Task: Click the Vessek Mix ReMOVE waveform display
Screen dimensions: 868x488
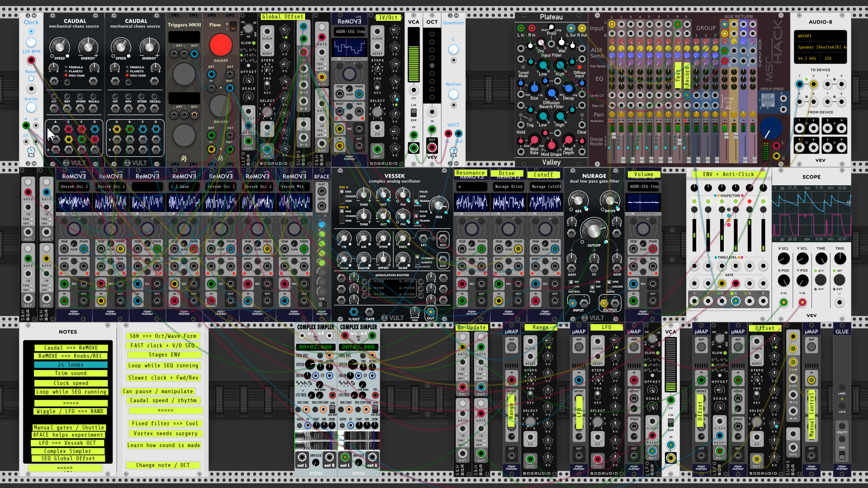Action: pos(294,202)
